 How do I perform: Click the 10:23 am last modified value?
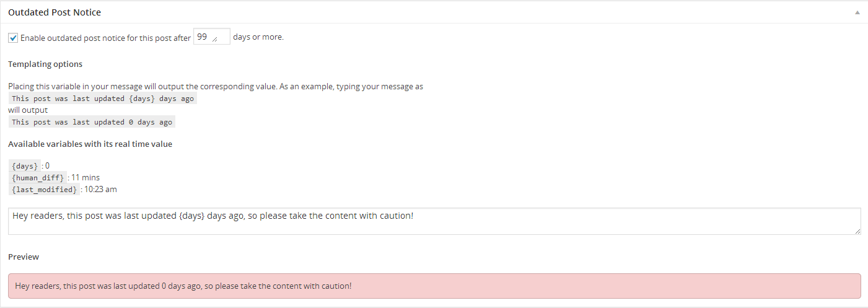pos(100,190)
